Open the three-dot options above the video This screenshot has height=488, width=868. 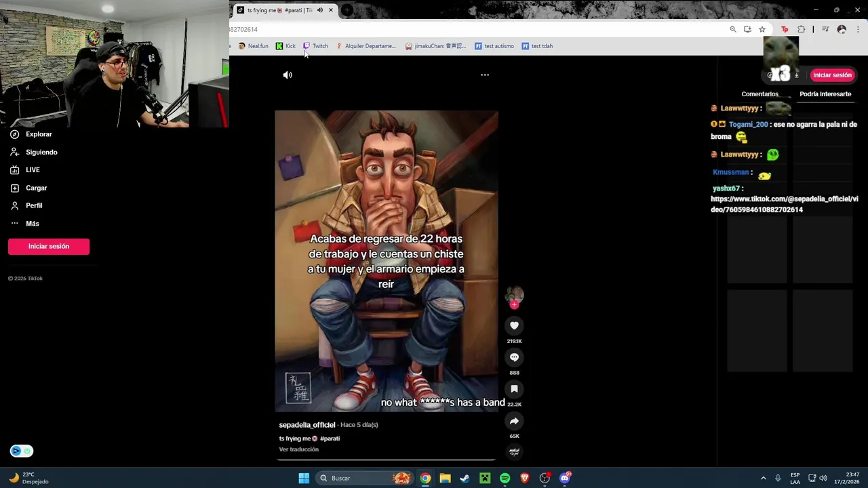485,75
